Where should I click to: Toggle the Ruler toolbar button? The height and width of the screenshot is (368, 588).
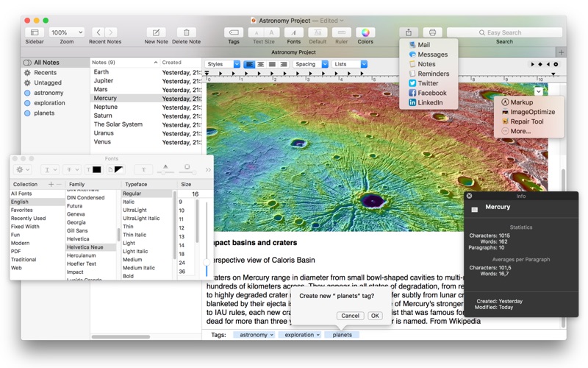[341, 32]
